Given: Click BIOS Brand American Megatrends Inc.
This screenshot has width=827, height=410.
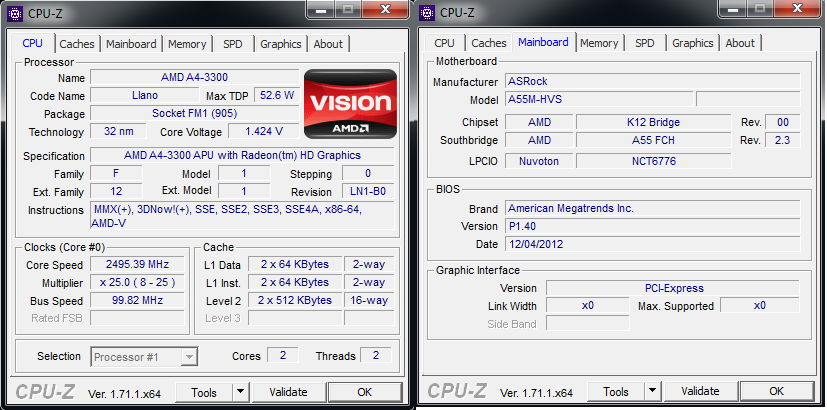Looking at the screenshot, I should coord(652,208).
